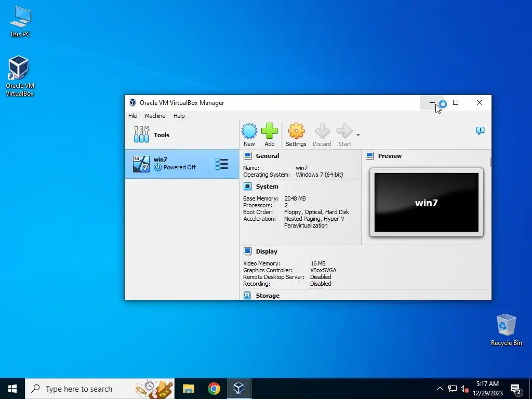Open the Action Center notifications icon
Viewport: 532px width, 399px height.
coord(516,389)
